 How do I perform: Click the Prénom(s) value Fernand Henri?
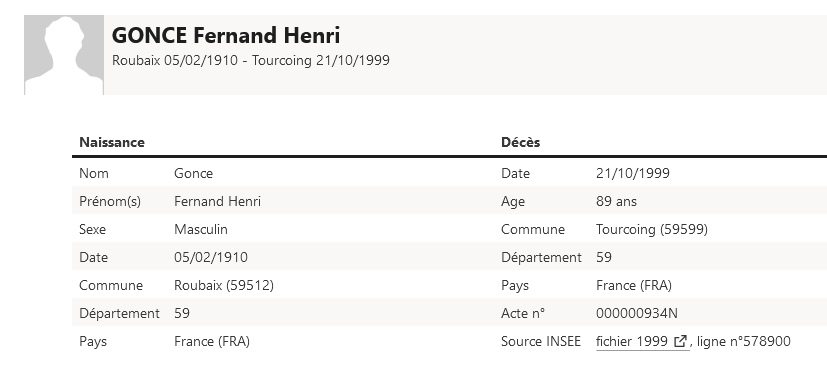click(217, 201)
